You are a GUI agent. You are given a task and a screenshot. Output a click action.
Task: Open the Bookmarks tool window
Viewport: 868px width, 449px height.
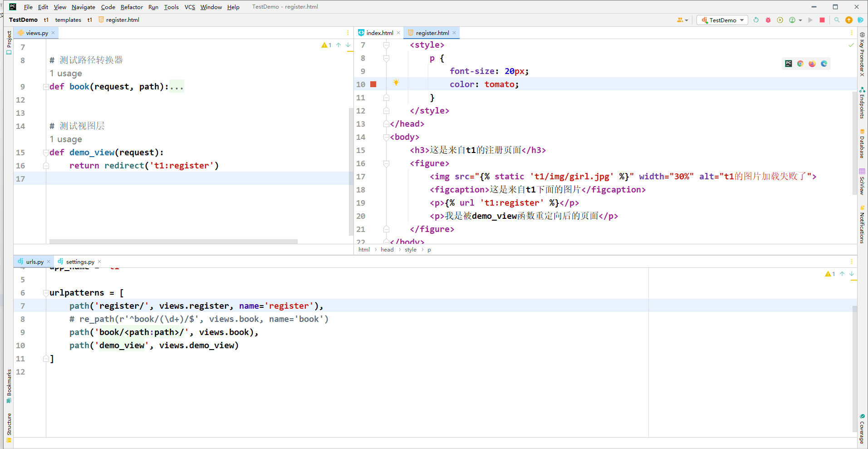coord(9,386)
